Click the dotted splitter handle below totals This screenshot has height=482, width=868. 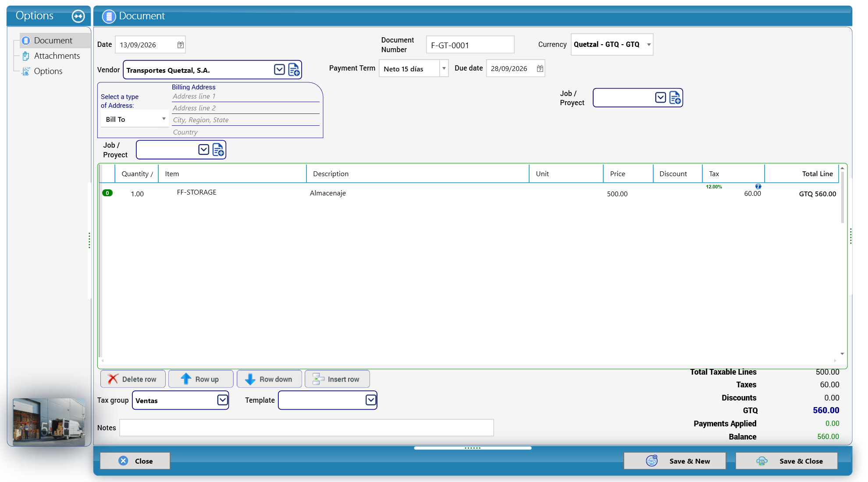click(473, 448)
